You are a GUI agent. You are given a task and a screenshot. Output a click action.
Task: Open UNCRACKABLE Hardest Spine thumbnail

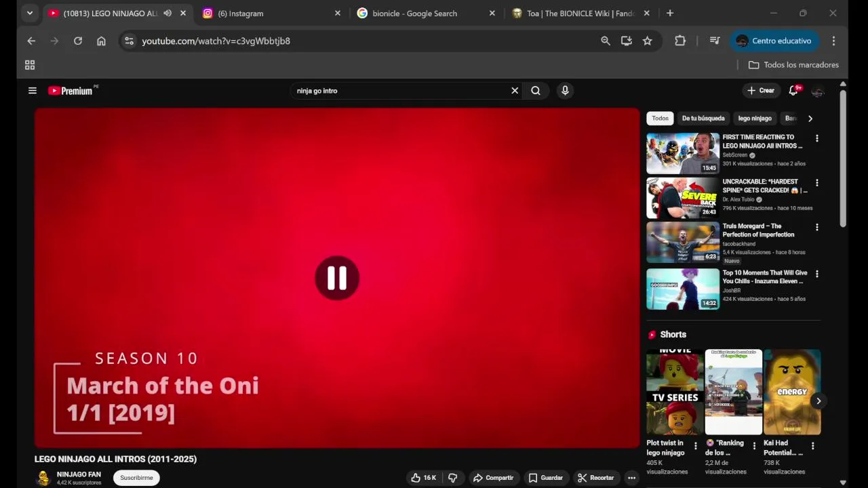683,198
